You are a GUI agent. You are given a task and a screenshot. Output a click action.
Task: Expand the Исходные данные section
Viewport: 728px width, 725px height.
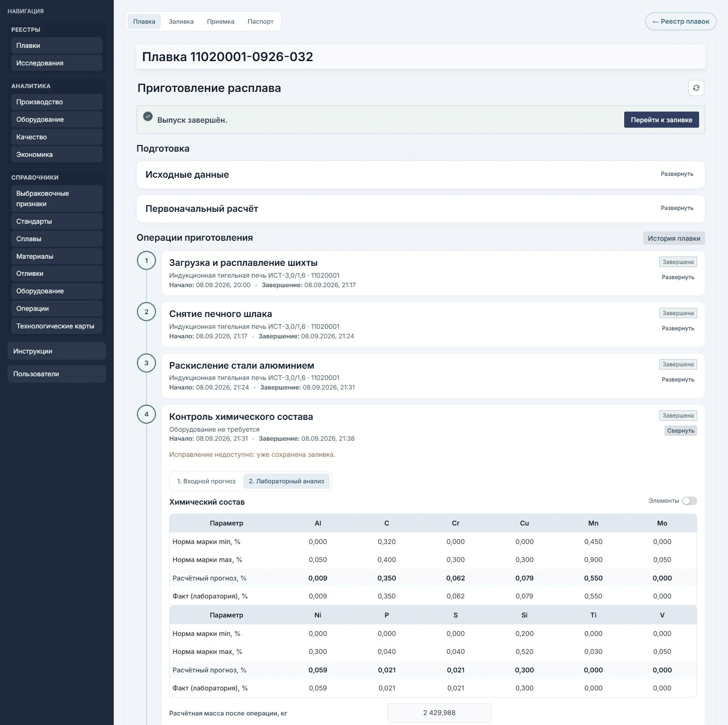[677, 174]
